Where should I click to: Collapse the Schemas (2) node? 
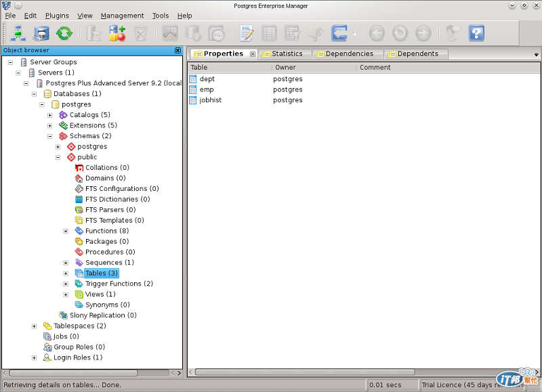[x=49, y=137]
